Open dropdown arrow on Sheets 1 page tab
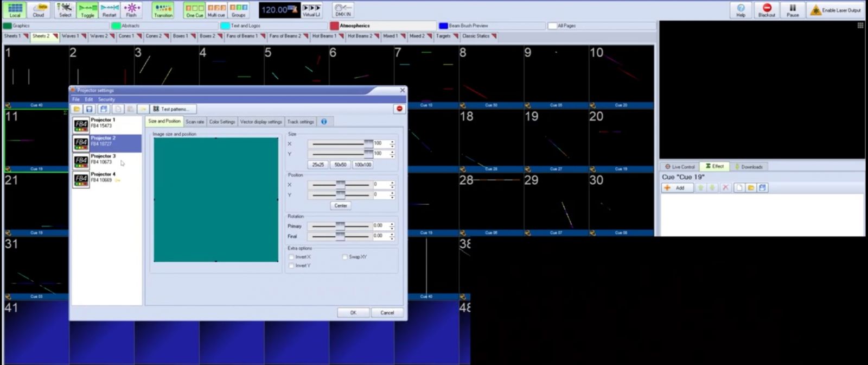This screenshot has width=868, height=365. (25, 36)
